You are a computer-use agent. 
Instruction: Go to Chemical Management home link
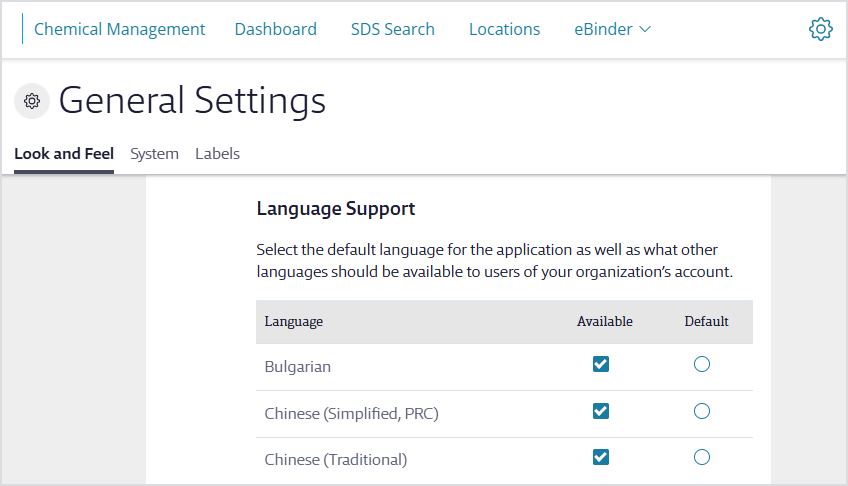pyautogui.click(x=120, y=29)
